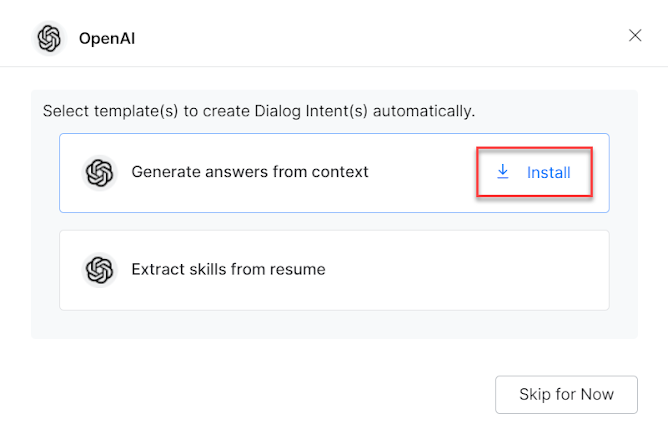Click the download arrow icon in Install
The height and width of the screenshot is (428, 668).
click(503, 172)
